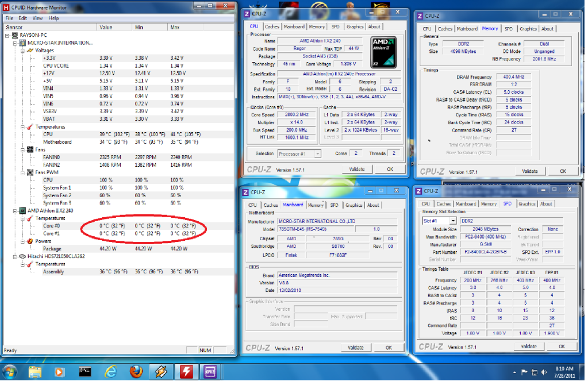Open the command prompt taskbar icon
This screenshot has height=381, width=588.
coord(84,372)
